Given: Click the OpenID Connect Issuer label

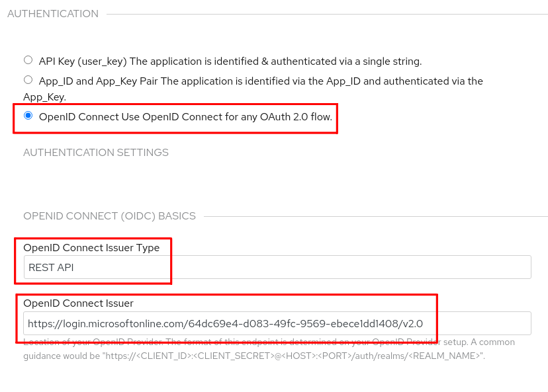Looking at the screenshot, I should 79,303.
